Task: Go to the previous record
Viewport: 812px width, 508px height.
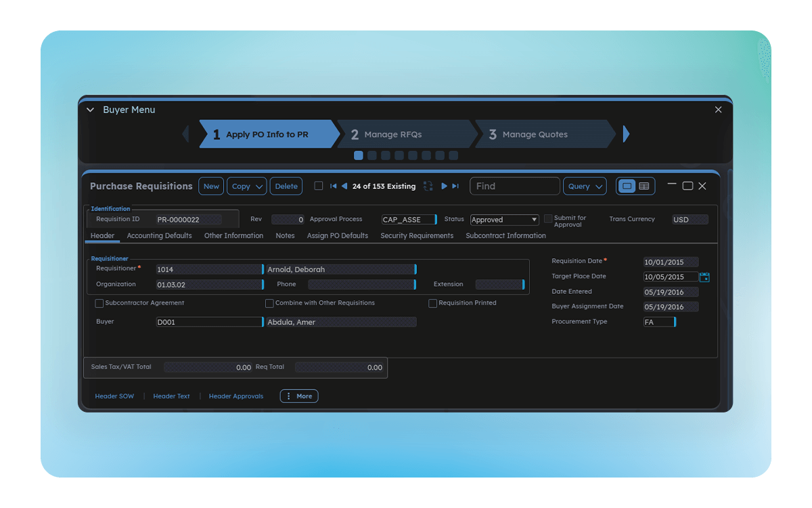Action: (x=344, y=186)
